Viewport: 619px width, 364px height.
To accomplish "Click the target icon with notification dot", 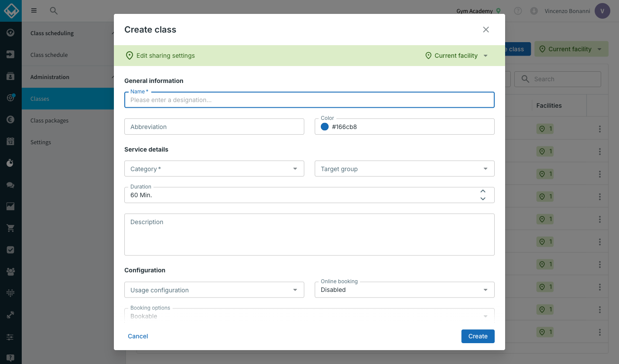I will point(10,98).
